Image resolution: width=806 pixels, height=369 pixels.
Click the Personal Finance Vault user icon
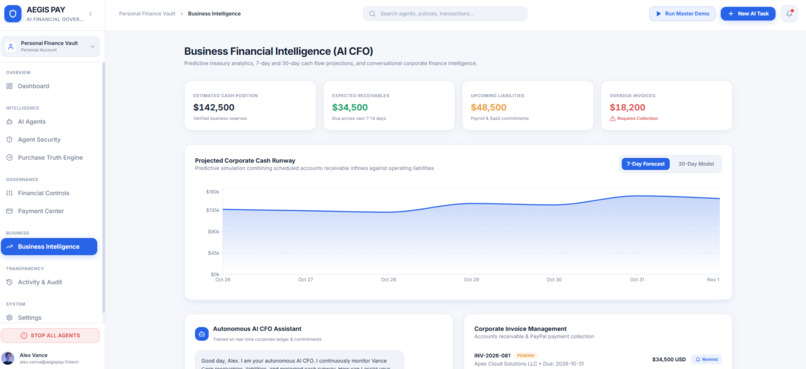pos(10,47)
